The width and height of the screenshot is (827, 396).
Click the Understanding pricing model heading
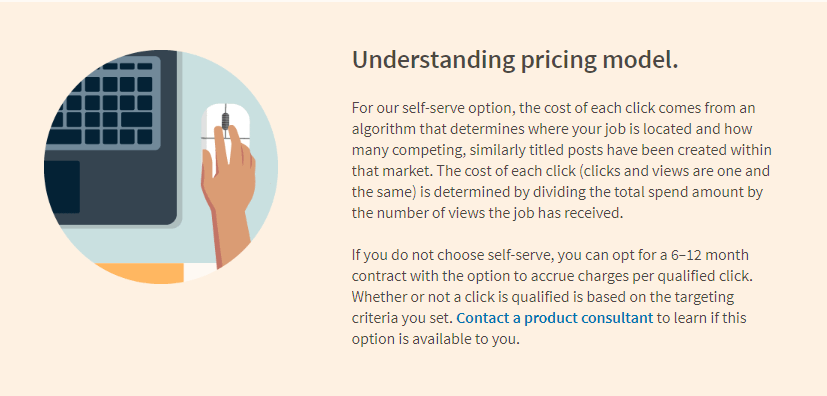coord(515,60)
